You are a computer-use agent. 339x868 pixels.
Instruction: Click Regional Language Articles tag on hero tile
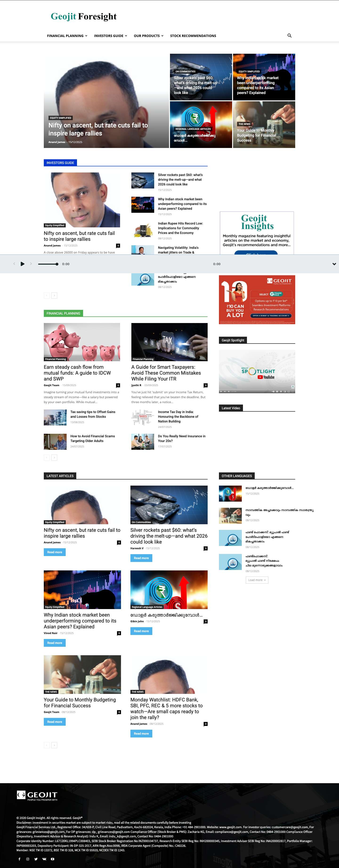point(193,129)
